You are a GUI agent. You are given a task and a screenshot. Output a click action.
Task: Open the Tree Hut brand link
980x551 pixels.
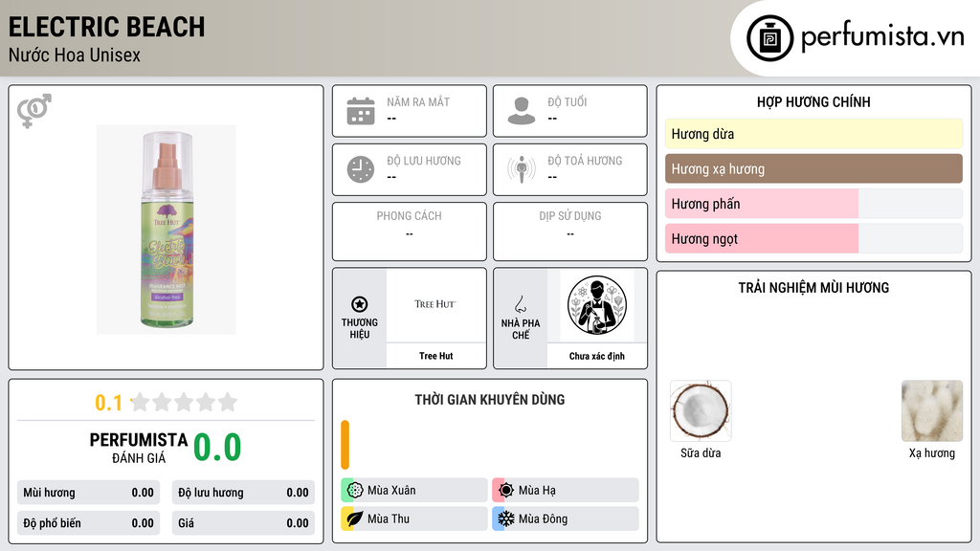click(x=436, y=356)
